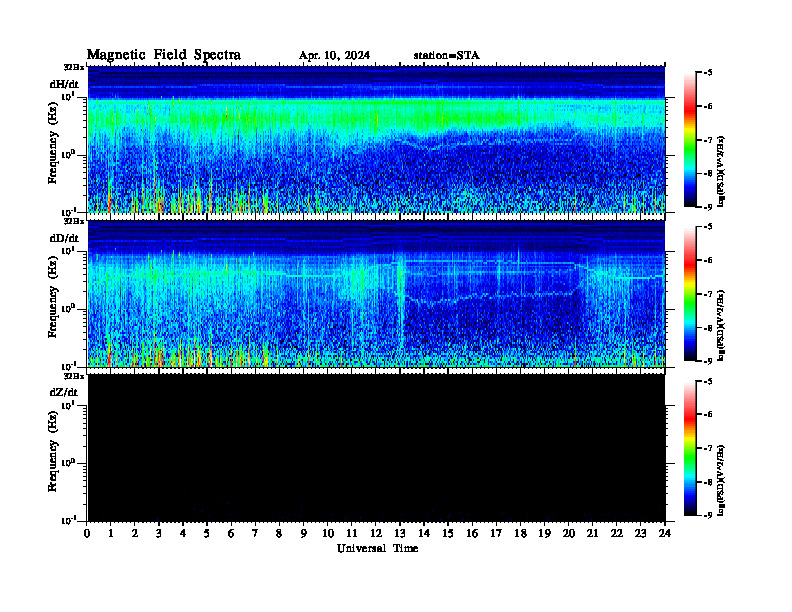Image resolution: width=792 pixels, height=612 pixels.
Task: Click the hour tick label "14" on time axis
Action: (424, 534)
